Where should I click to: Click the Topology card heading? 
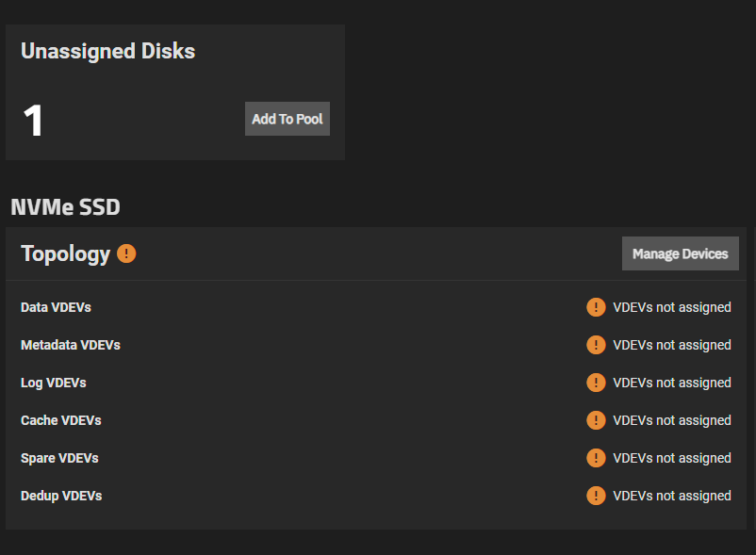tap(66, 254)
